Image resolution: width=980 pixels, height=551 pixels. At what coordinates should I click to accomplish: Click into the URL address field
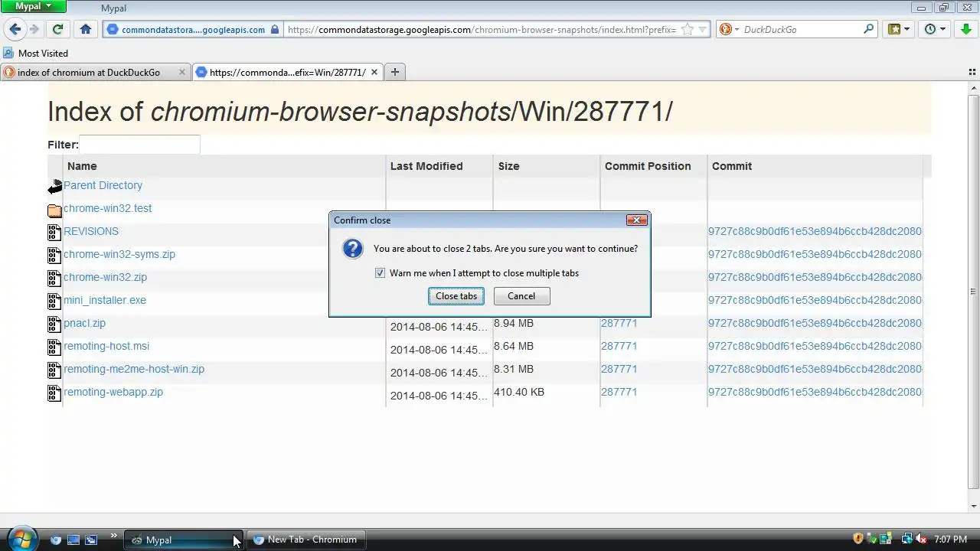482,30
